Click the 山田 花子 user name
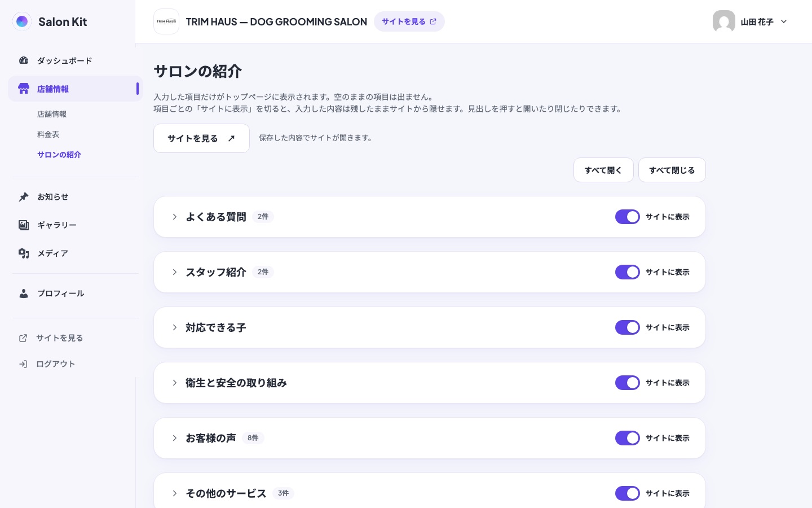Screen dimensions: 812x508 point(757,22)
